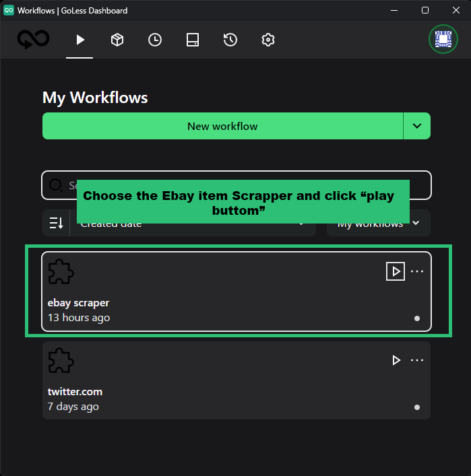Open the Logs history tab
This screenshot has height=476, width=471.
click(230, 40)
